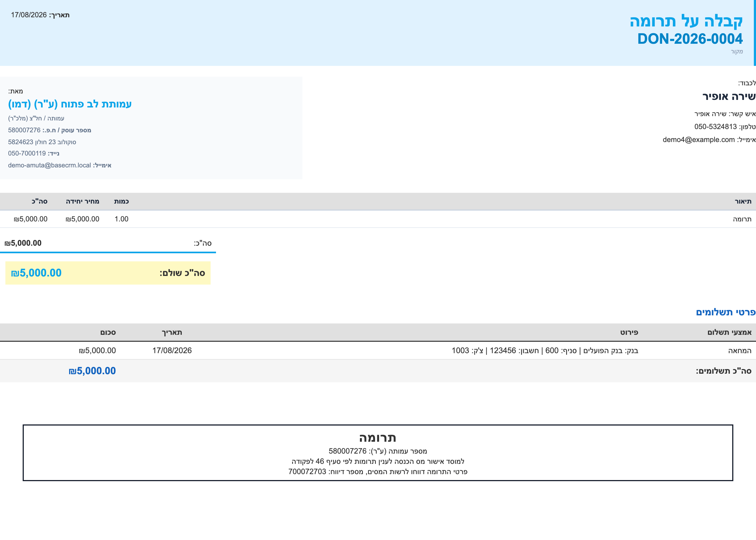Click the סכום column header
This screenshot has width=756, height=540.
(108, 333)
